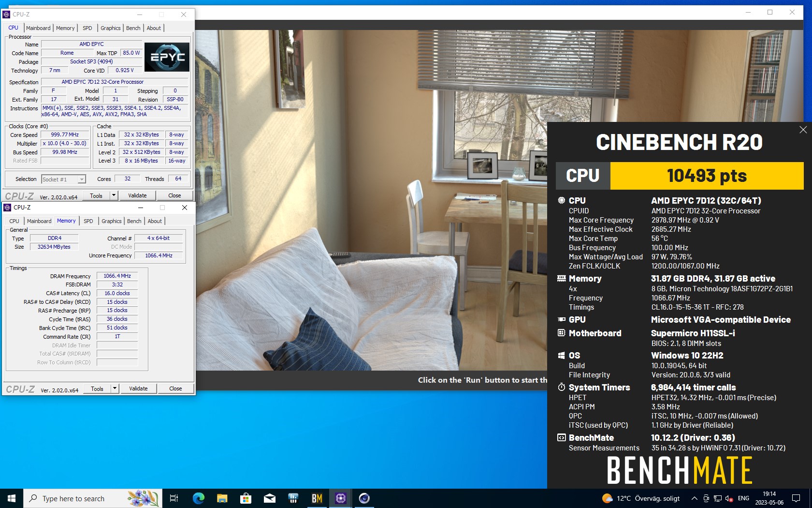Open About tab in upper CPU-Z window

(x=154, y=28)
